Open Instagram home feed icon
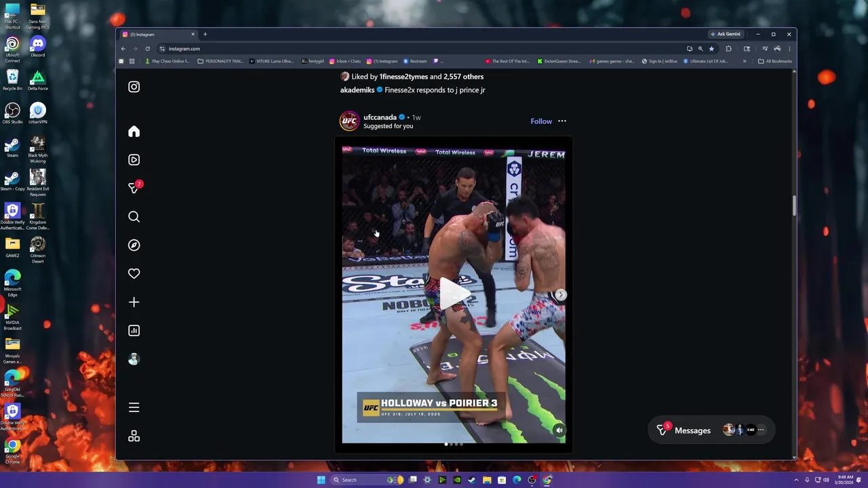Screen dimensions: 868x488 [x=134, y=131]
